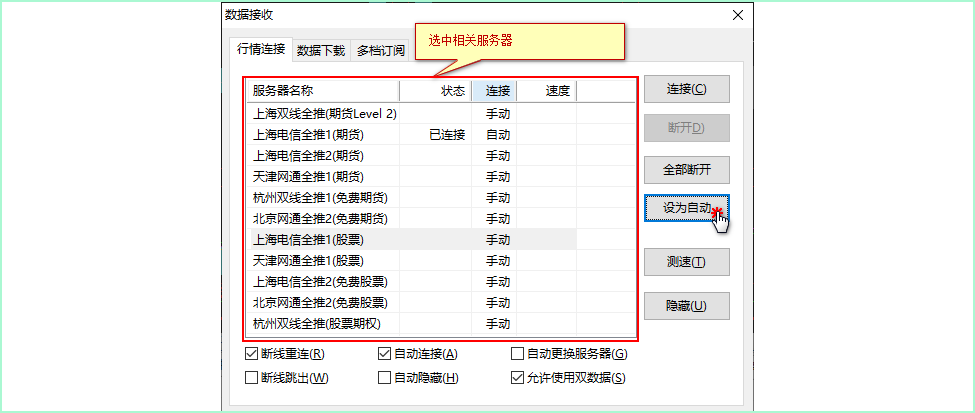The width and height of the screenshot is (975, 413).
Task: Click the 设为自动 button
Action: pos(686,208)
